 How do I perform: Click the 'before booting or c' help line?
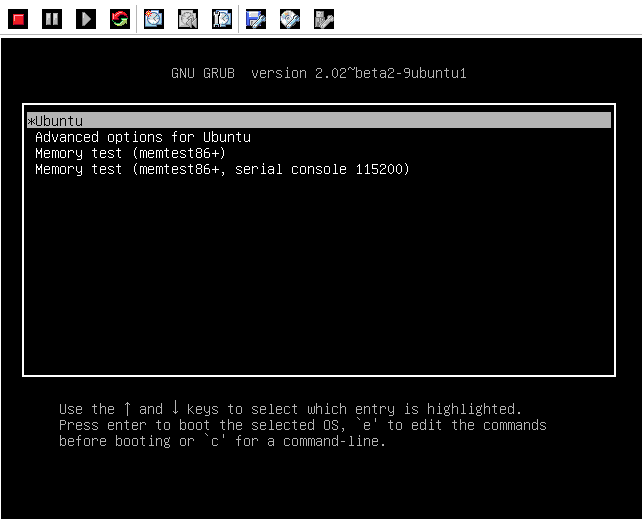222,441
